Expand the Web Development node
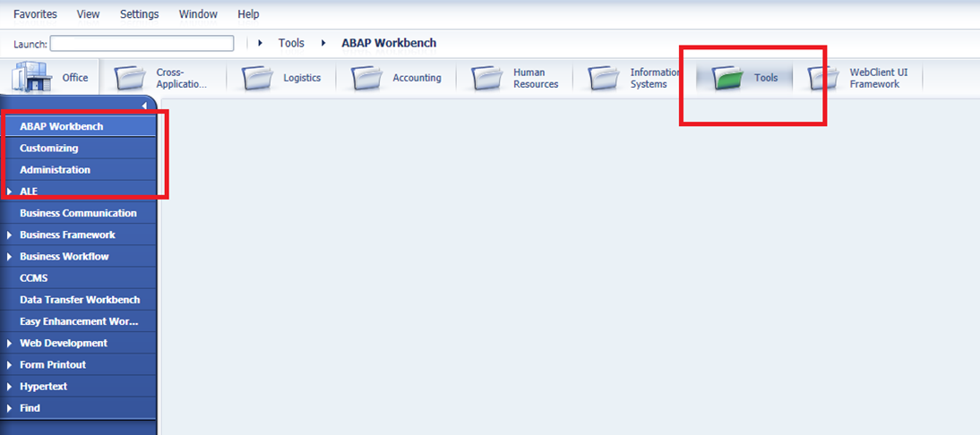980x435 pixels. pos(9,344)
